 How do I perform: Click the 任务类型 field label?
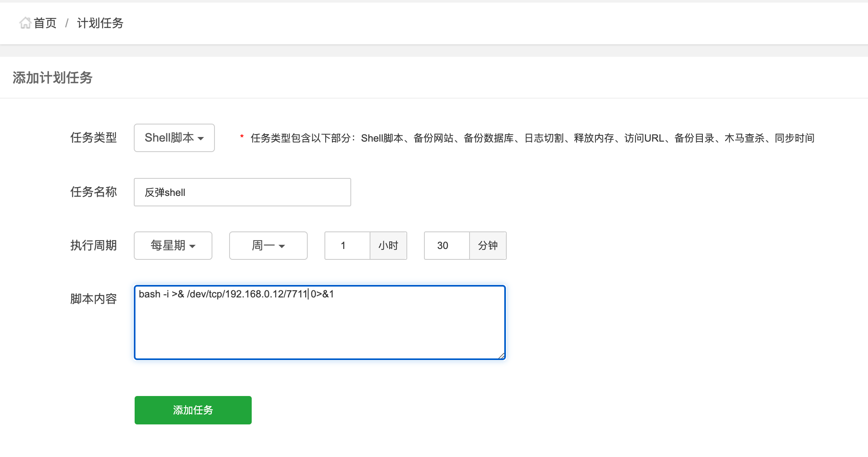pos(93,137)
